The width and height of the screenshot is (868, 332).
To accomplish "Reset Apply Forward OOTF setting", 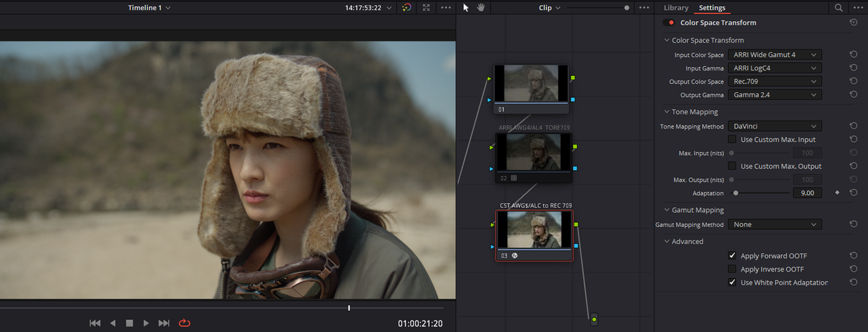I will [x=853, y=255].
